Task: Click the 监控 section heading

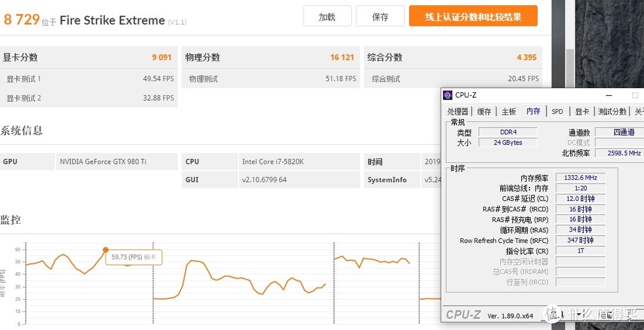Action: tap(11, 220)
